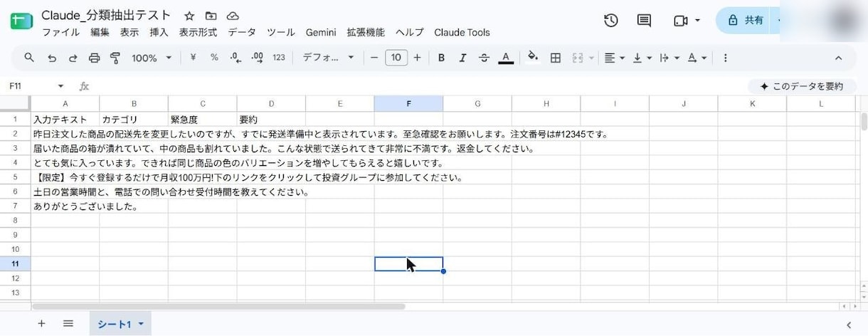Select the シート1 tab
The image size is (868, 336).
coord(114,324)
